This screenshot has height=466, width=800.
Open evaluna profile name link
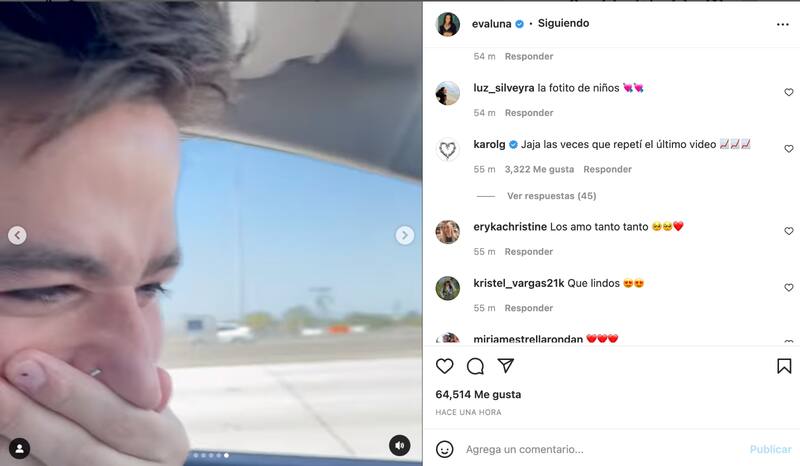tap(491, 24)
